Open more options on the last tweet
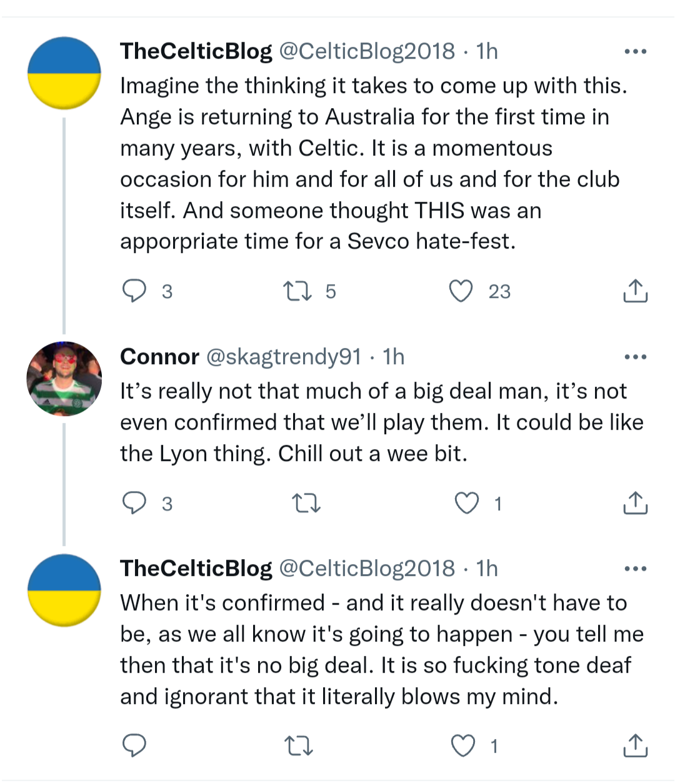 (635, 568)
